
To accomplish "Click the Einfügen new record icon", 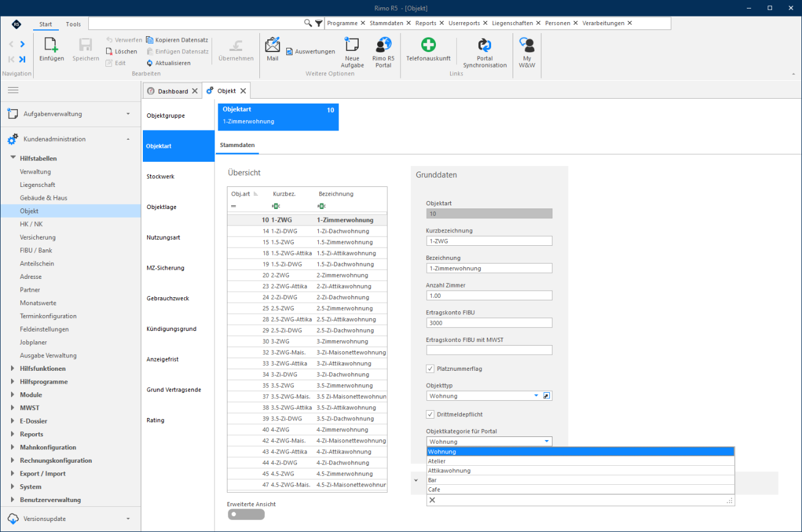I will click(52, 45).
